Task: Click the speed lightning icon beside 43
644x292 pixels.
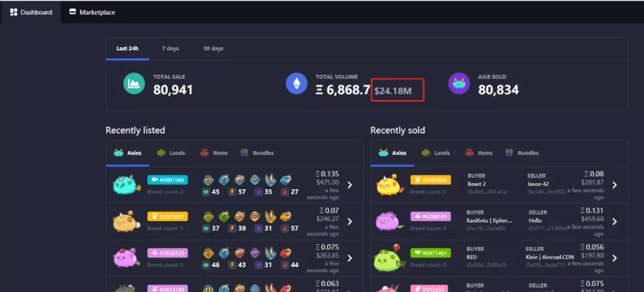Action: (x=231, y=265)
